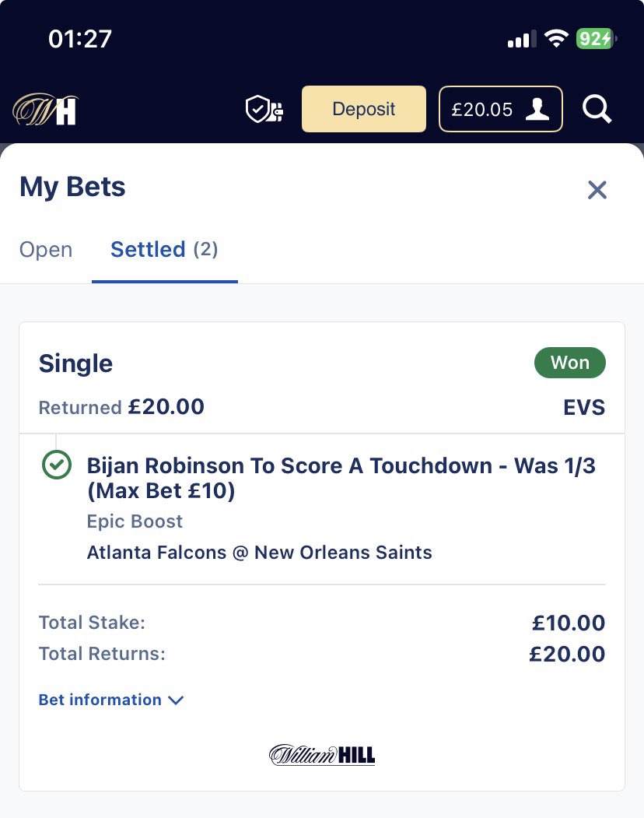Tap the William Hill WH logo
The image size is (644, 818).
pyautogui.click(x=45, y=110)
